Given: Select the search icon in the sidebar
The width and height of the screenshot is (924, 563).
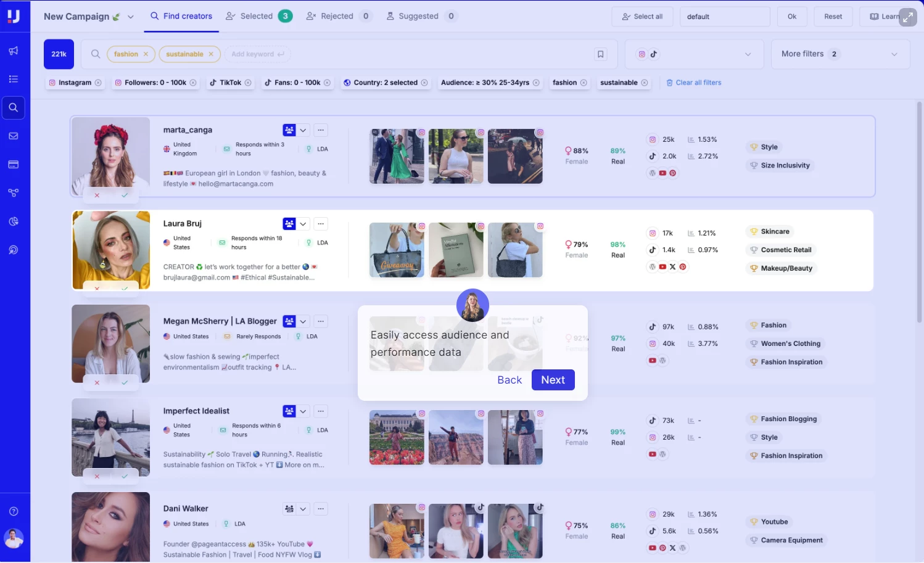Looking at the screenshot, I should coord(13,107).
